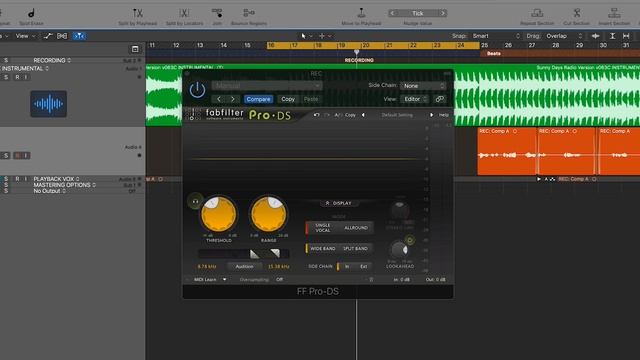Open the Snap Smart dropdown
The width and height of the screenshot is (640, 360).
496,36
